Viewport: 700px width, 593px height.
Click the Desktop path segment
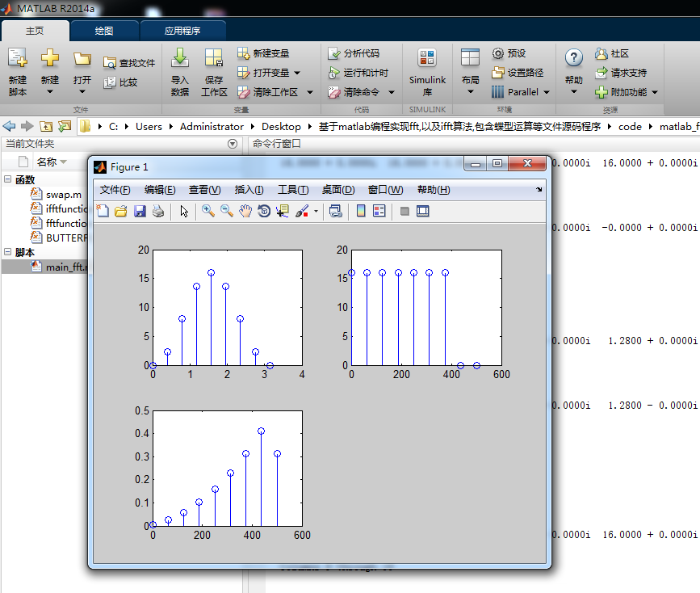click(x=281, y=127)
